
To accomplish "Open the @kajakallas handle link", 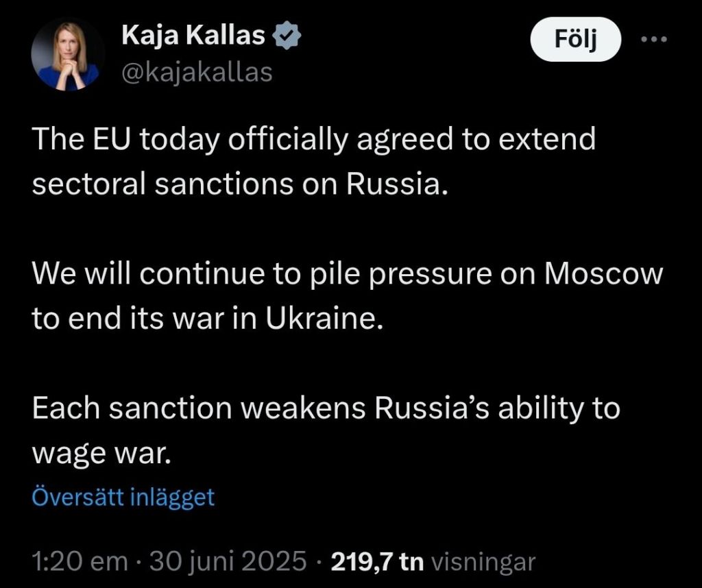I will click(x=197, y=72).
